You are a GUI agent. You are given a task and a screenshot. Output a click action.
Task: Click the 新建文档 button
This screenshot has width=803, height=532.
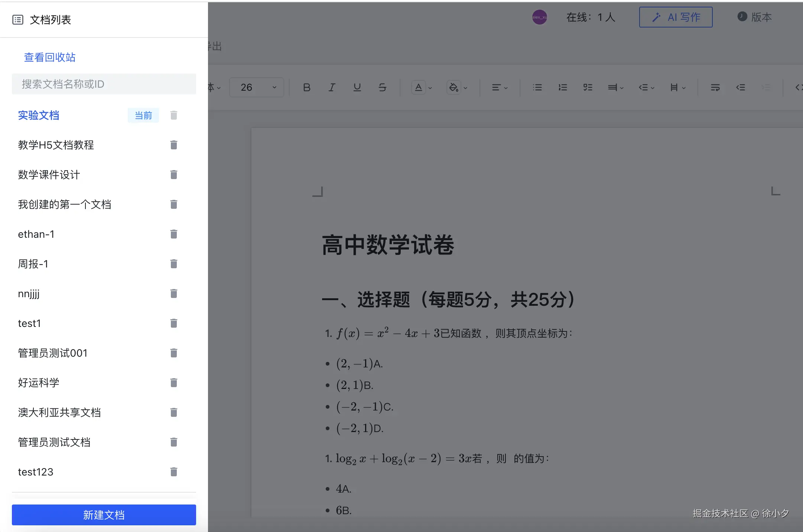(104, 515)
